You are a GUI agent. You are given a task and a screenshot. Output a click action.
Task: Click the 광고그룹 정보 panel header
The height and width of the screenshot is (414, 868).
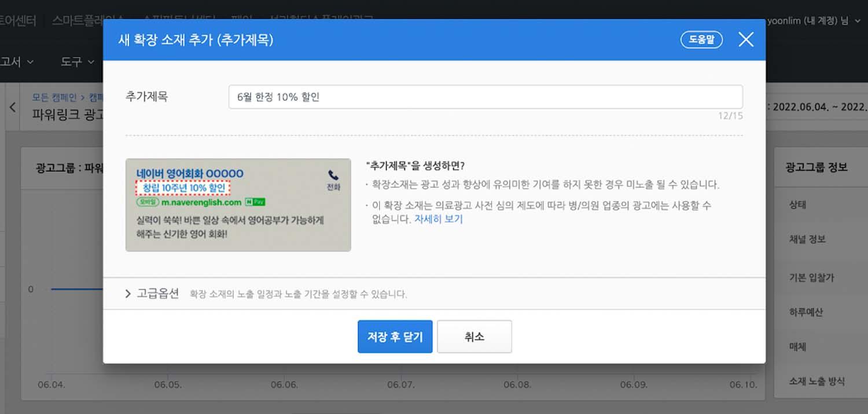click(816, 167)
